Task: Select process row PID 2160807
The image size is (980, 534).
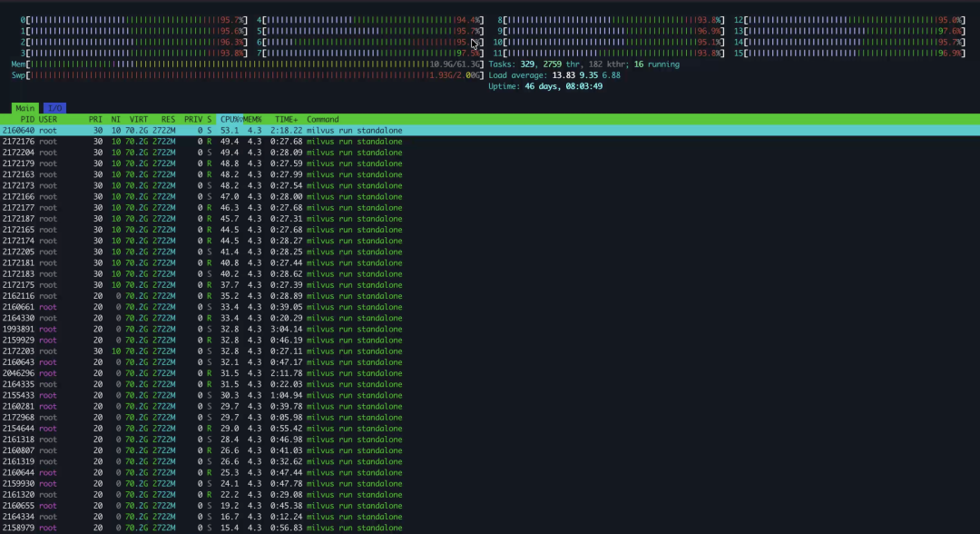Action: pos(490,450)
